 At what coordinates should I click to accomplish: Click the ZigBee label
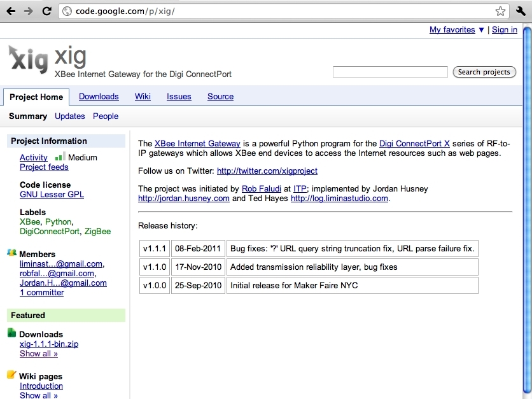pyautogui.click(x=98, y=232)
